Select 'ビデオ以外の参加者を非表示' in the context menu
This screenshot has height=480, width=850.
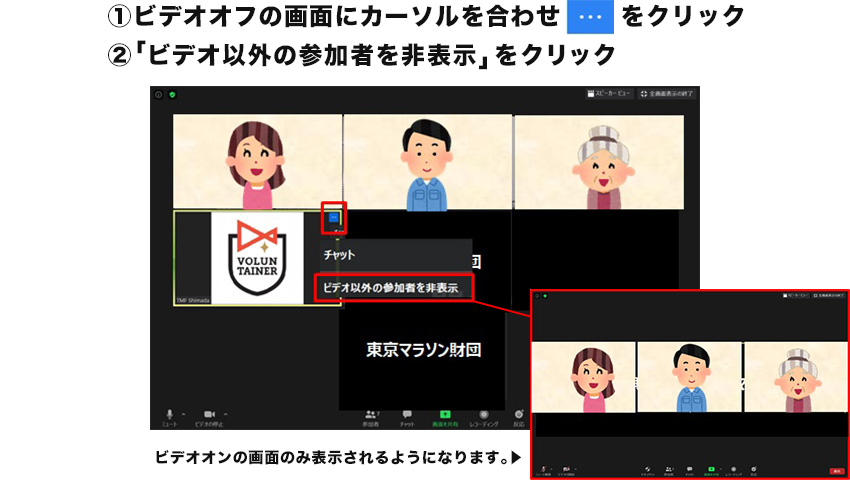coord(391,288)
